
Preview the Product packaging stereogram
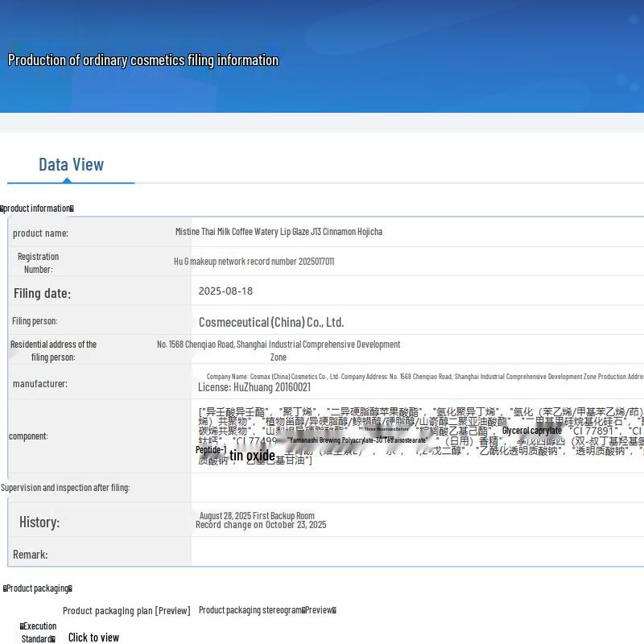[267, 610]
